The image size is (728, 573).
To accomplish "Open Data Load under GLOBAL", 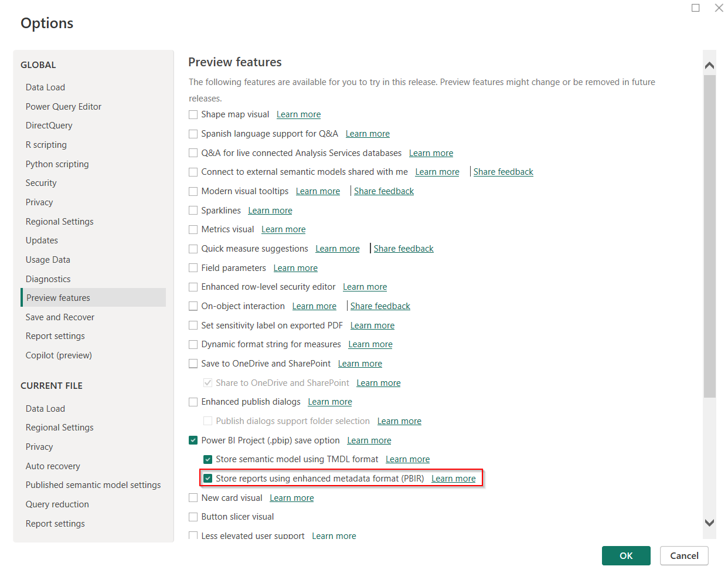I will 45,87.
